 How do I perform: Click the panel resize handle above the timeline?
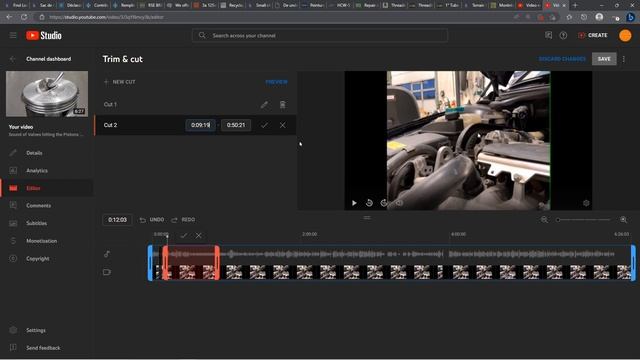click(367, 218)
